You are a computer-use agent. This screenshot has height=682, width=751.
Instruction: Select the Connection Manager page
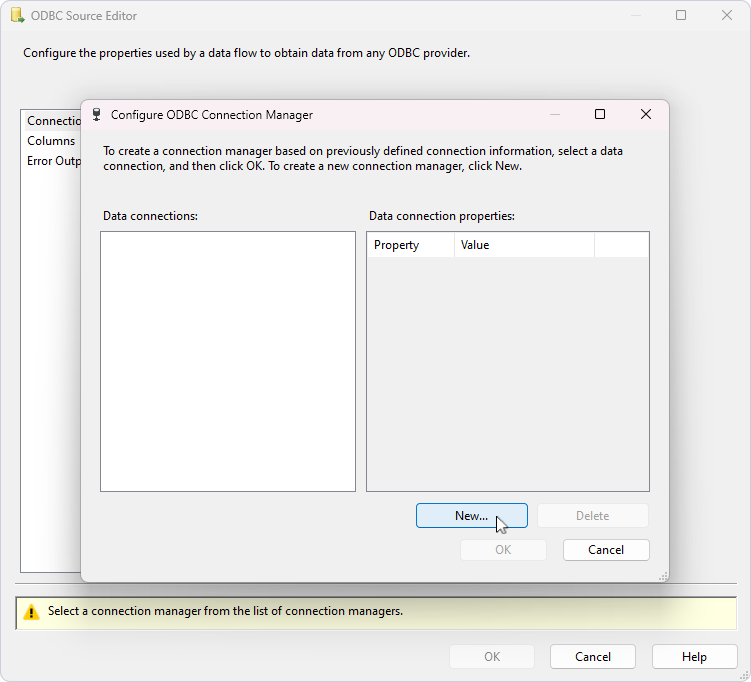(54, 121)
